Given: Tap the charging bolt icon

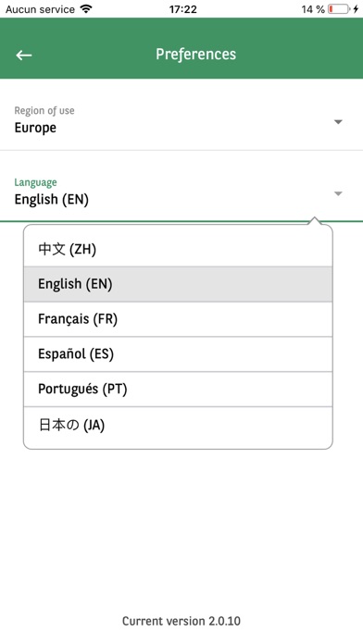Looking at the screenshot, I should tap(356, 9).
